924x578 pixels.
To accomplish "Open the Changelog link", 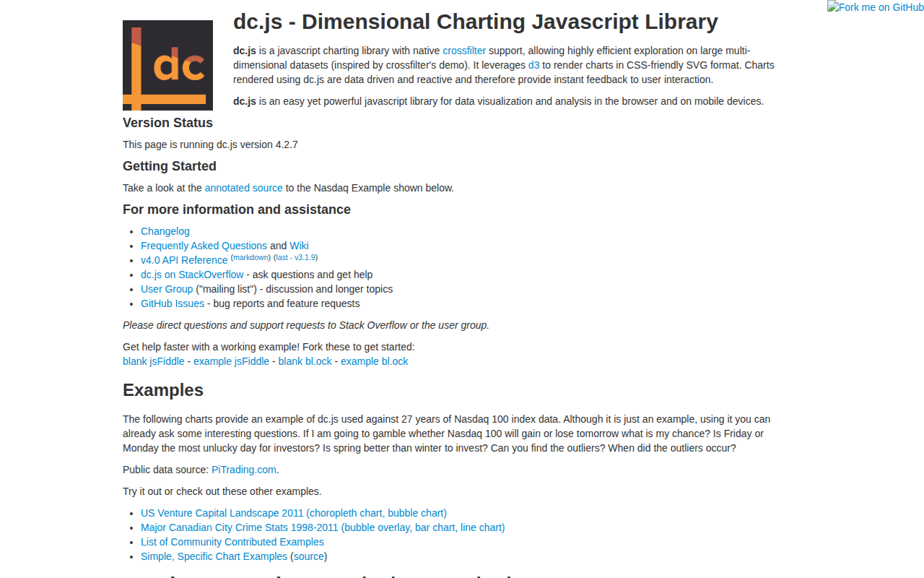I will pos(165,231).
